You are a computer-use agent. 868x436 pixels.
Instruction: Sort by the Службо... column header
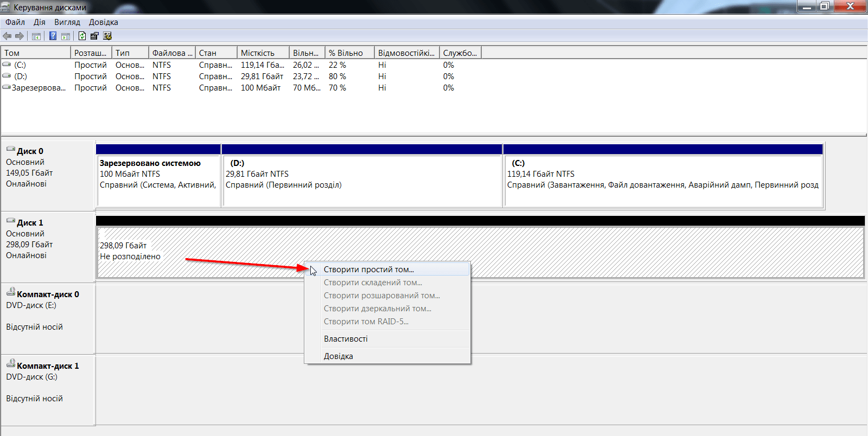[x=461, y=53]
